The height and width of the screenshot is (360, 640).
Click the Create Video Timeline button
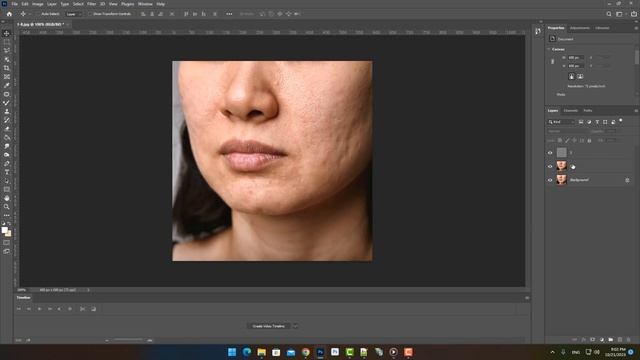tap(269, 326)
